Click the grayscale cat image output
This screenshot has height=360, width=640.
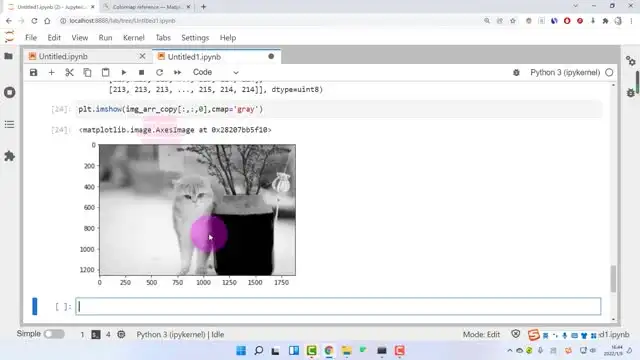click(198, 210)
